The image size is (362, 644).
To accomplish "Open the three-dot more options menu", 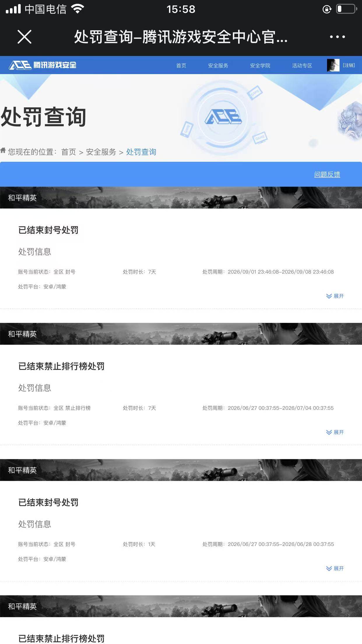I will point(337,37).
